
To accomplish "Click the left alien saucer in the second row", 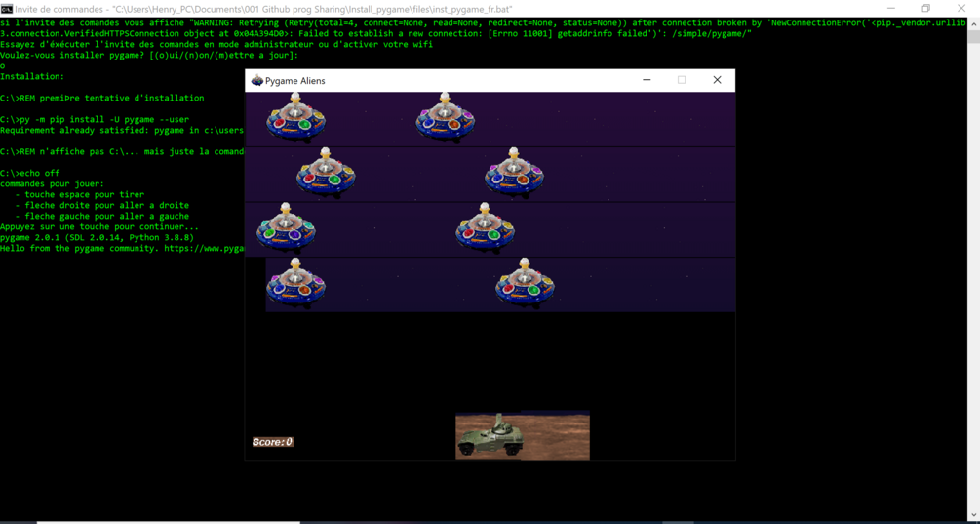I will click(x=326, y=172).
